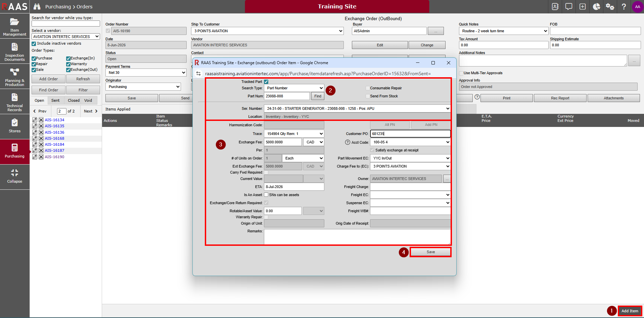This screenshot has width=644, height=318.
Task: Click the plus box icon in top bar
Action: (583, 7)
